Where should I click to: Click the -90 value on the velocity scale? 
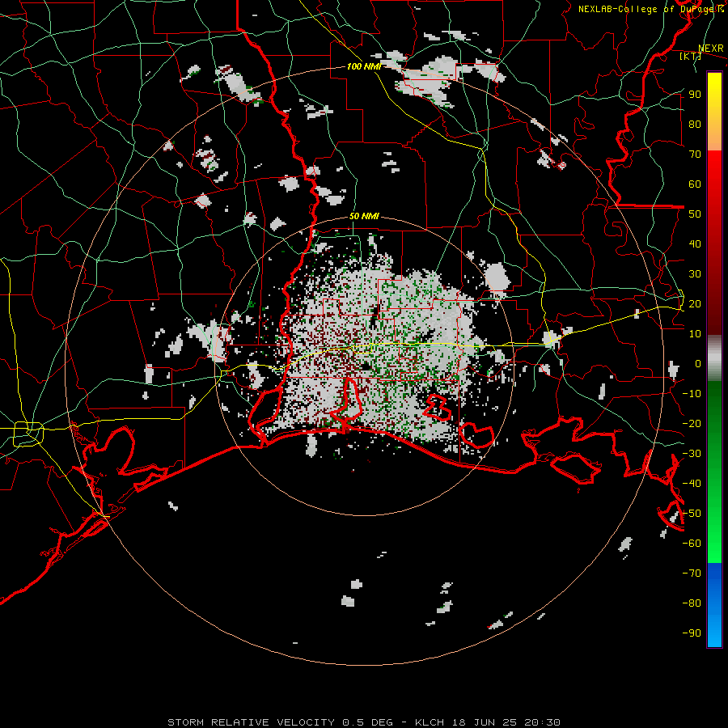[x=692, y=633]
